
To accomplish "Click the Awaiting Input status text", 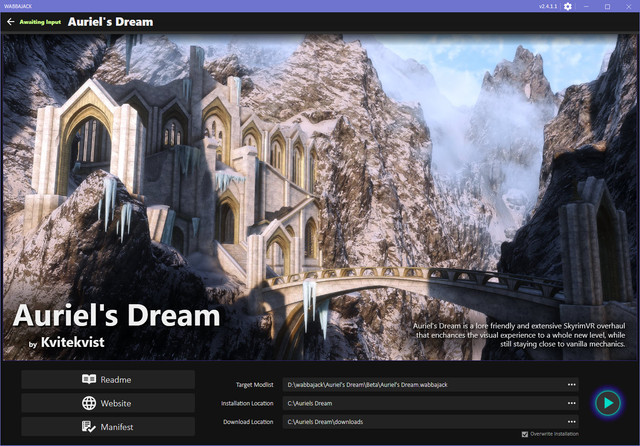I will (x=40, y=22).
